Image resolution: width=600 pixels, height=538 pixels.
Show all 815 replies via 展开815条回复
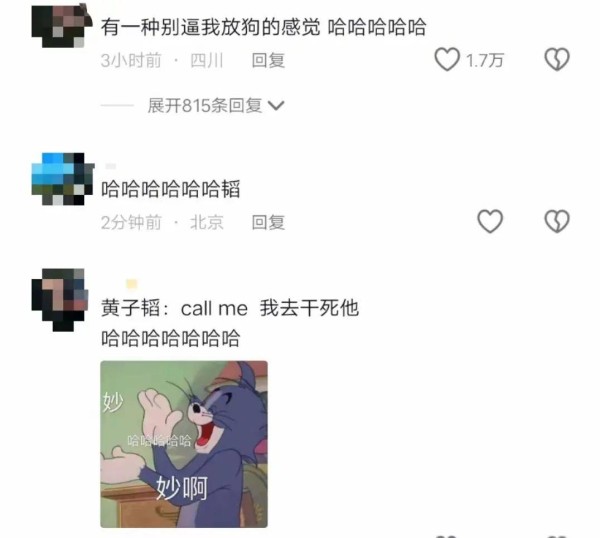pyautogui.click(x=216, y=105)
